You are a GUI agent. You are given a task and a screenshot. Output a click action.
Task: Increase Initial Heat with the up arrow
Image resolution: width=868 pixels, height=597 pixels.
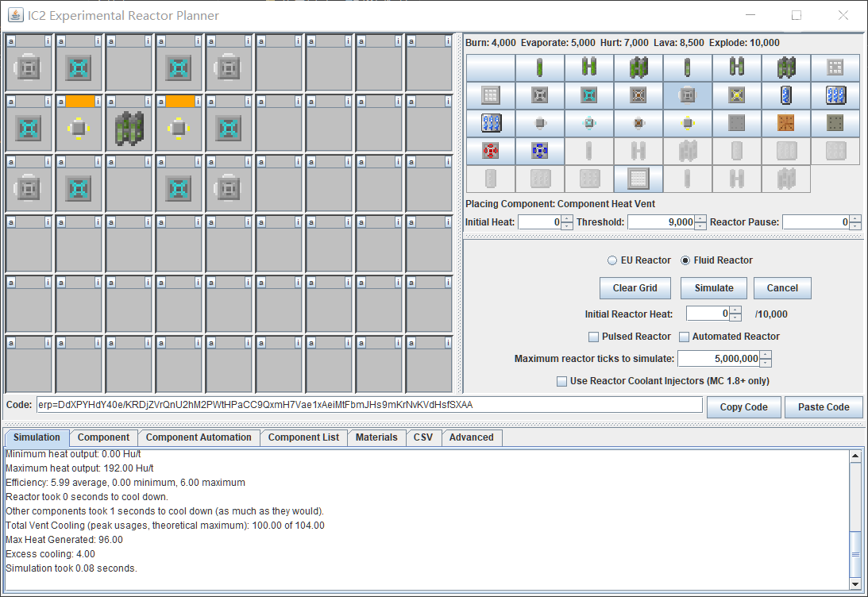pos(567,218)
